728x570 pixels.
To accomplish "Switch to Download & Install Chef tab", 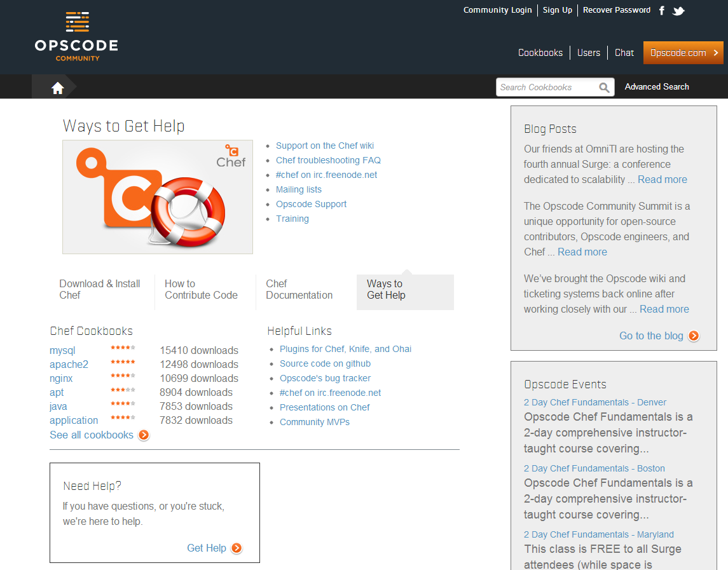I will pos(100,290).
